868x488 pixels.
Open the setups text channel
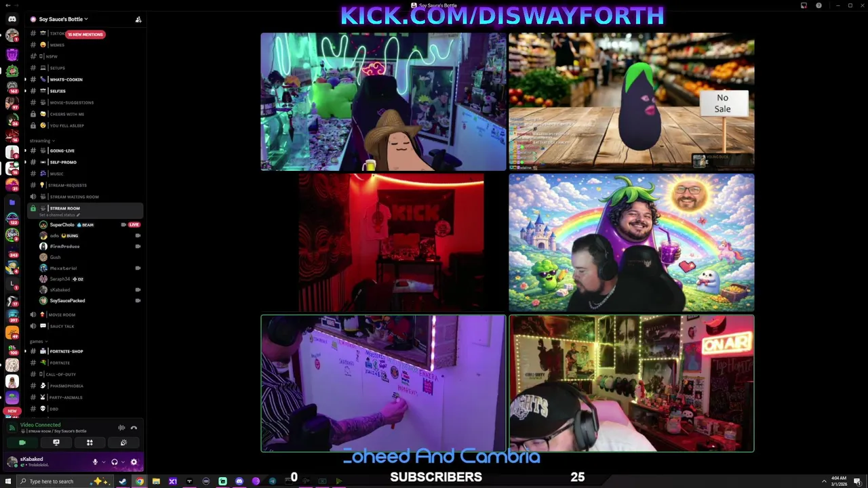pos(85,68)
